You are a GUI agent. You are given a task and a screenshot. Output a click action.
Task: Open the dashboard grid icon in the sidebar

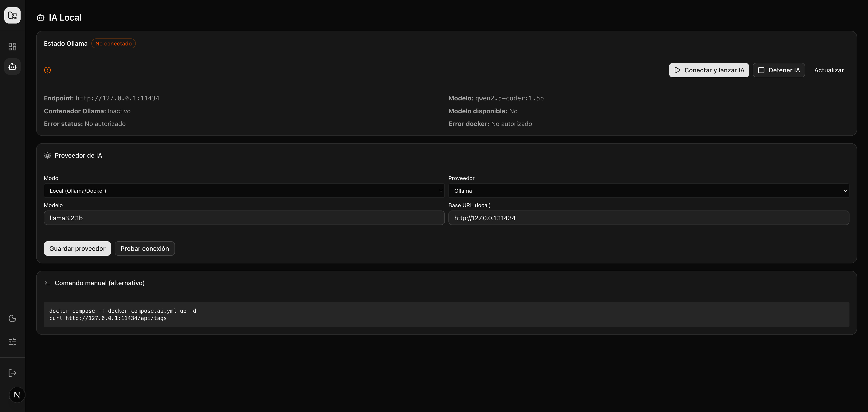[x=12, y=47]
